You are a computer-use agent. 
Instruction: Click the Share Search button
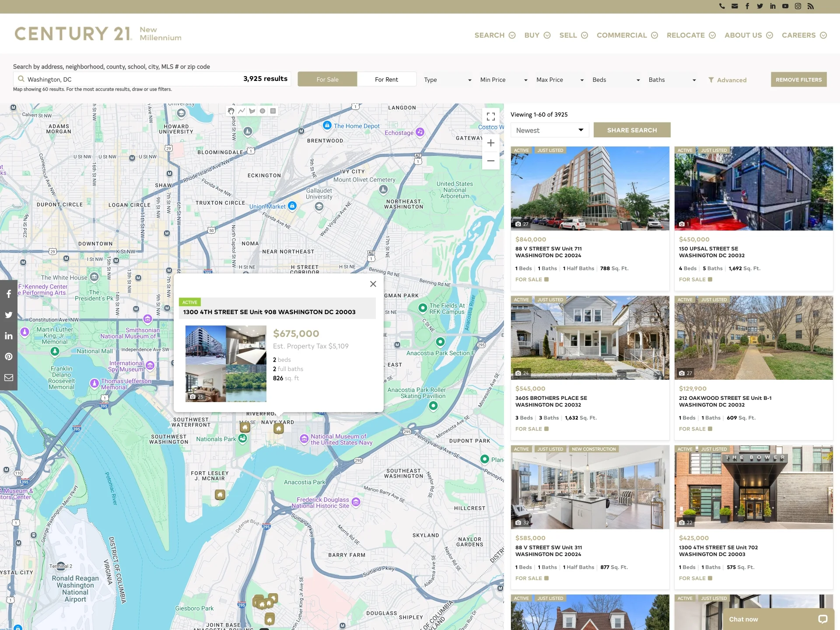click(x=632, y=130)
